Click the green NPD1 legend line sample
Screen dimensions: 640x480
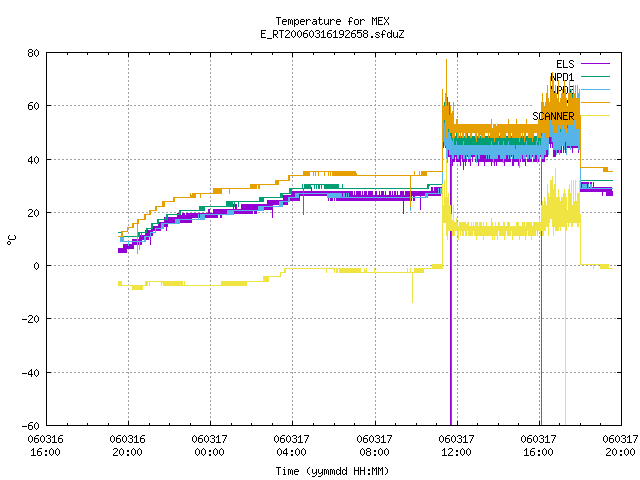pyautogui.click(x=595, y=76)
